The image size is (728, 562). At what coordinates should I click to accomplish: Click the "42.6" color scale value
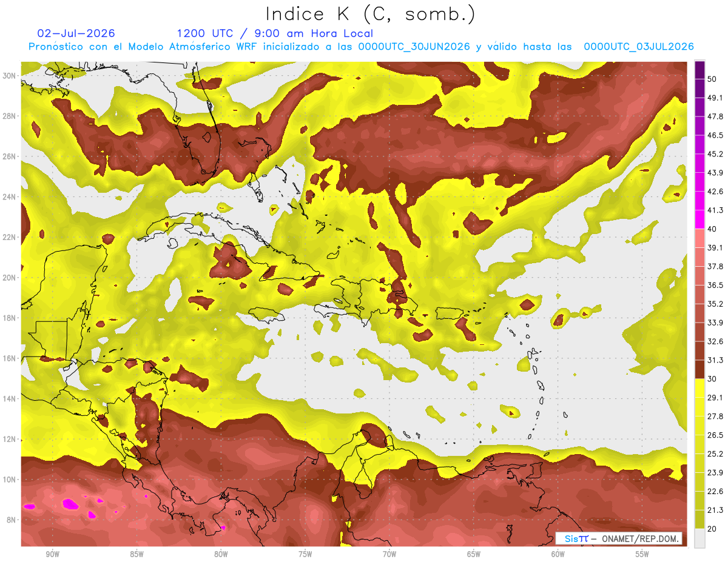tap(715, 192)
